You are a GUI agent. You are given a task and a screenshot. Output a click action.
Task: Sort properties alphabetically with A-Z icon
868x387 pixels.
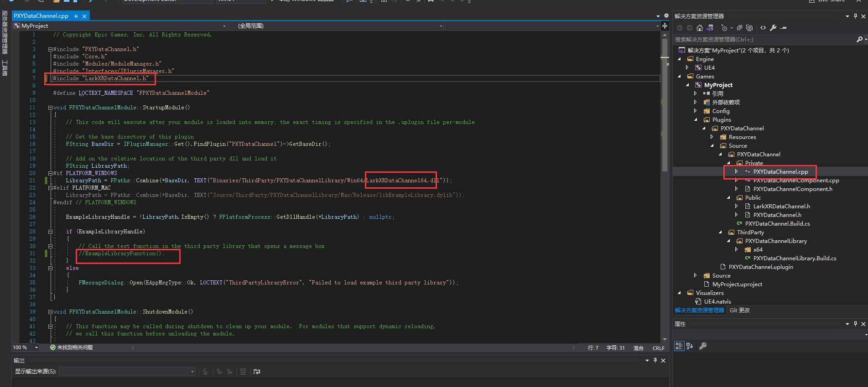pos(690,346)
